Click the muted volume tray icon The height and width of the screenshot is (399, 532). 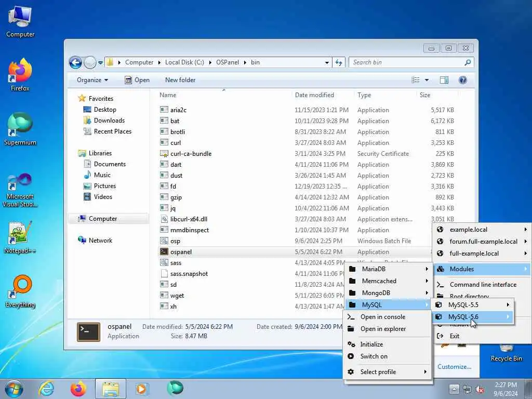[x=480, y=390]
